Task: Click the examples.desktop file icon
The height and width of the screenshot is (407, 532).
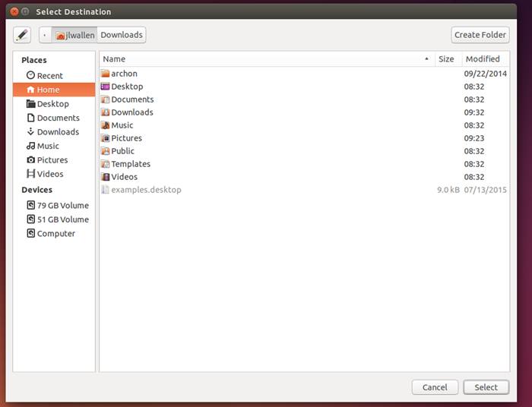Action: pos(105,189)
